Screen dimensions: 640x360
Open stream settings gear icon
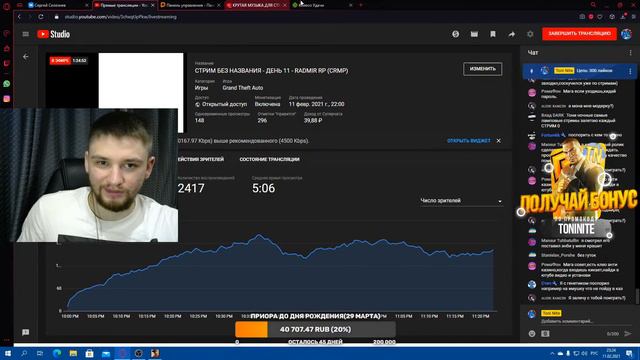[530, 34]
